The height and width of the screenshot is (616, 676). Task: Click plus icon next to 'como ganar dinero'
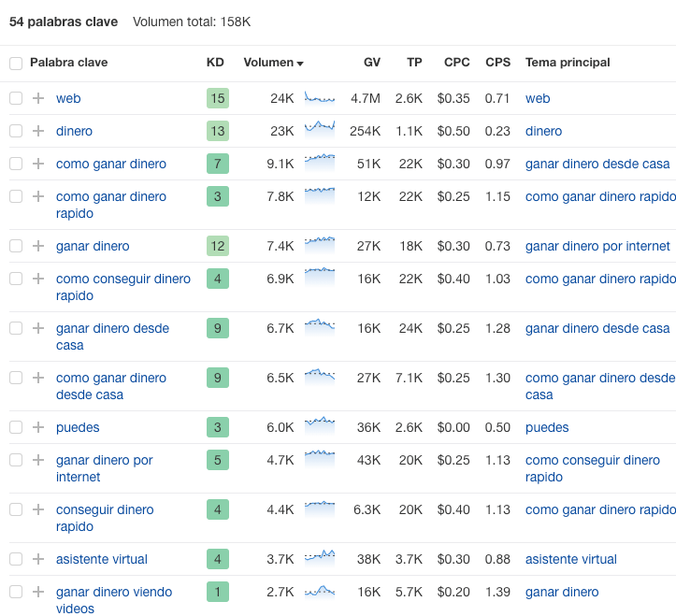[38, 164]
